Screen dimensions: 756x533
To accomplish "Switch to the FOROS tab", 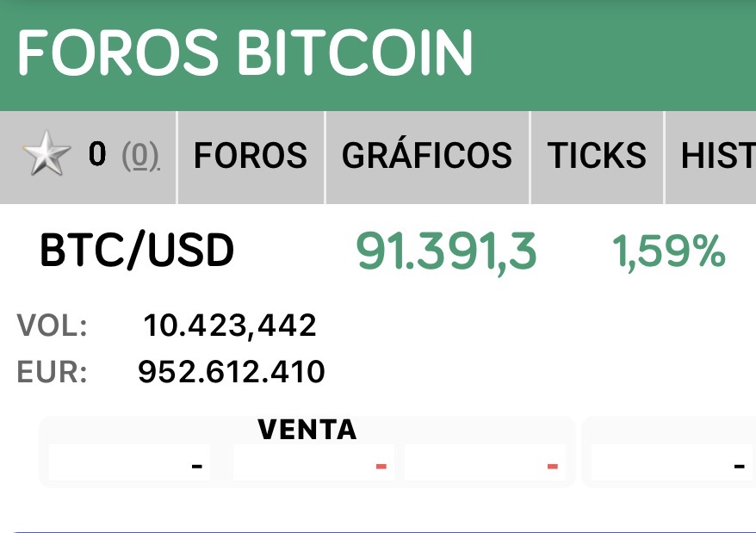I will coord(251,156).
